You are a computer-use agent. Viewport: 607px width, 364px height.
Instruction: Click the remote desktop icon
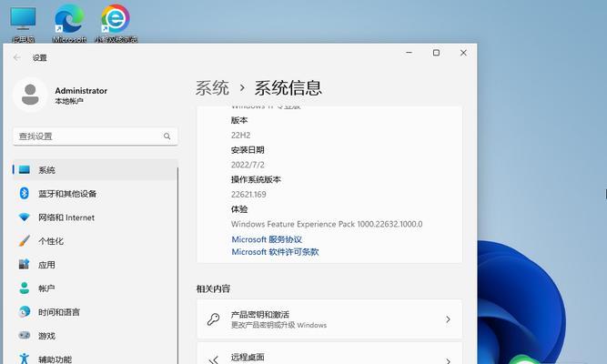[x=213, y=359]
